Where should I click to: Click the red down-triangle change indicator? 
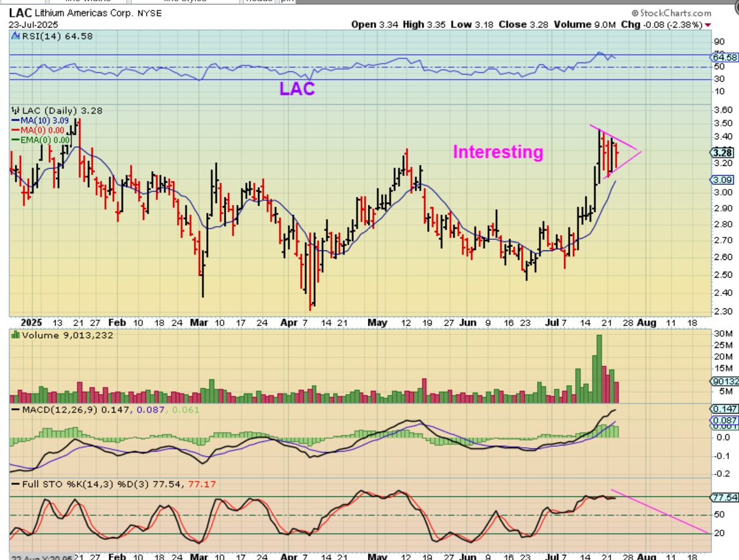tap(708, 25)
